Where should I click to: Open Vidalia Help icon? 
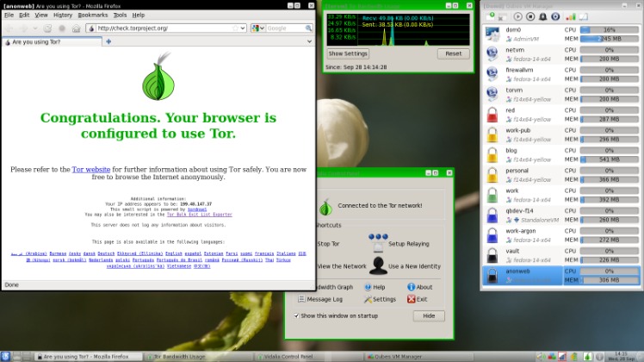coord(368,287)
